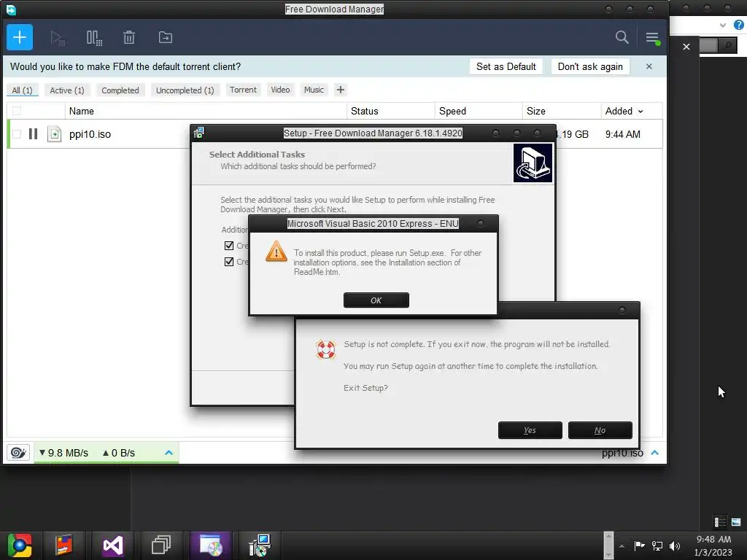Expand the speed panel chevron

[x=169, y=452]
